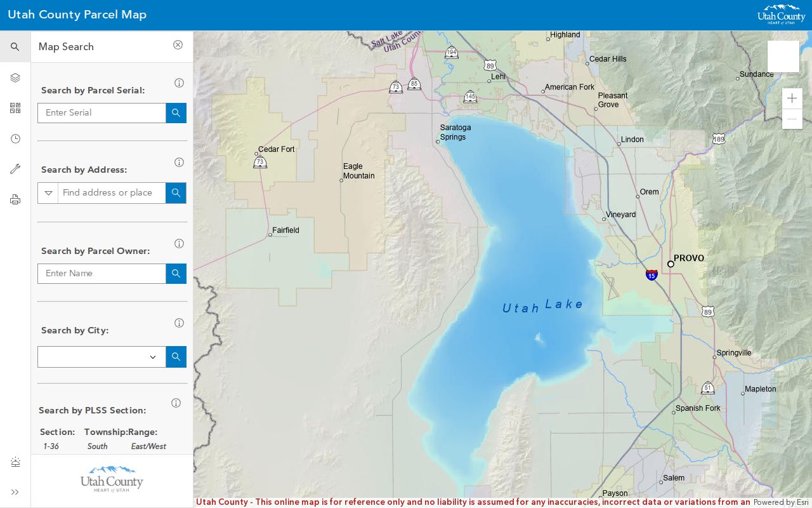Close the Map Search panel
The height and width of the screenshot is (508, 812).
(x=178, y=45)
